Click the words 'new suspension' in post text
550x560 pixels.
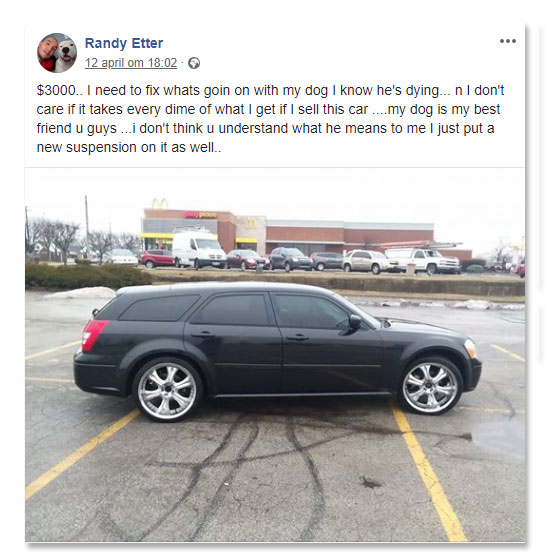pyautogui.click(x=87, y=147)
